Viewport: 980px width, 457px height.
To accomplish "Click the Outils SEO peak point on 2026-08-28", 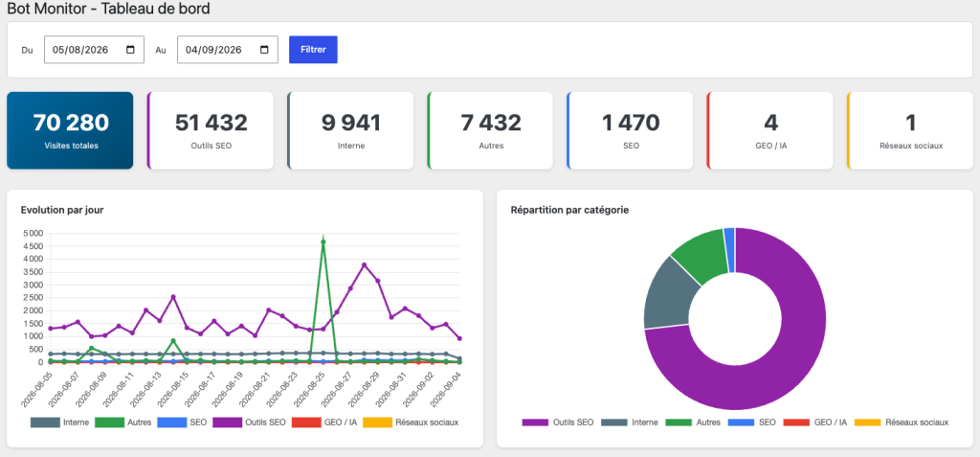I will [x=365, y=264].
